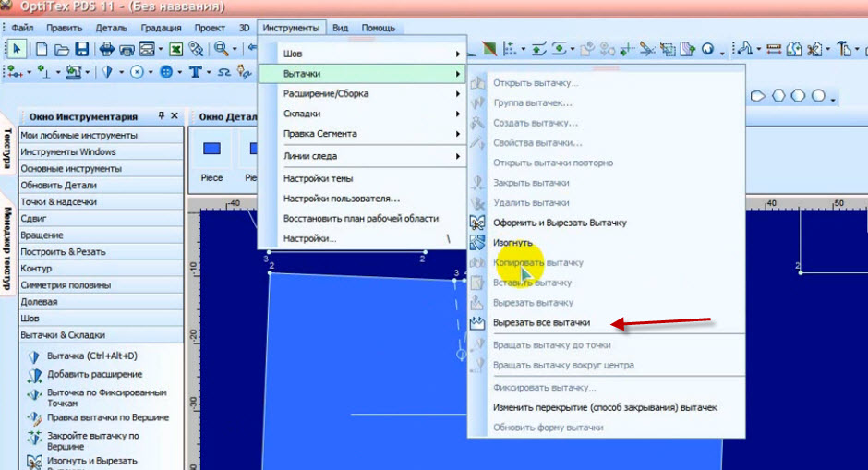Pin the Окно Инструментария panel
The image size is (868, 470).
pos(161,115)
